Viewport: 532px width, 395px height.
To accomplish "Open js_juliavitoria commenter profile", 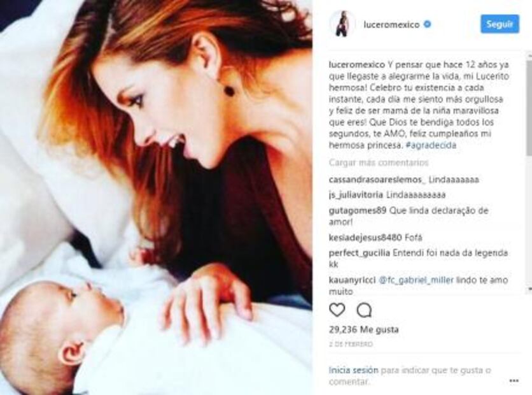I will tap(356, 195).
